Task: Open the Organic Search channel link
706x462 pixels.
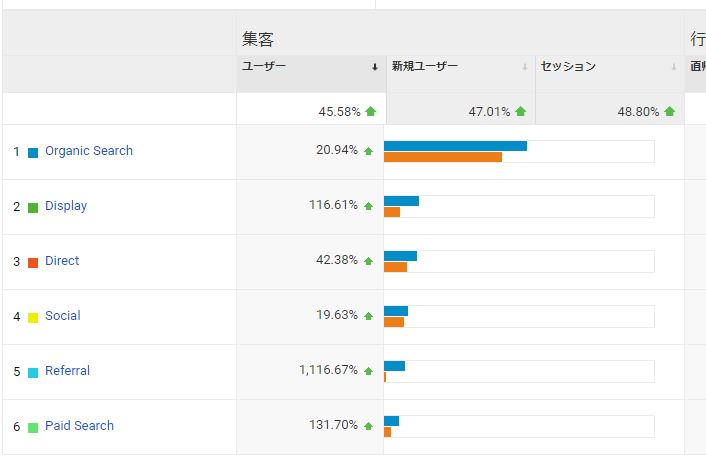Action: (x=89, y=151)
